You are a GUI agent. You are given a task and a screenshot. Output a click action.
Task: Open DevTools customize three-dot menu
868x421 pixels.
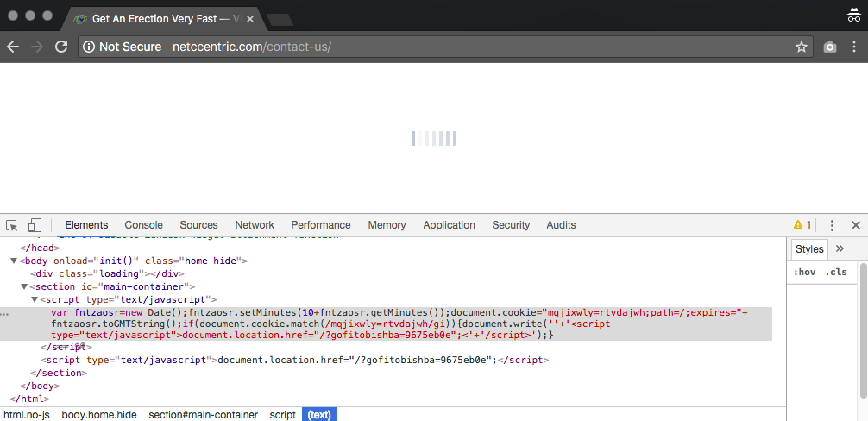tap(832, 225)
